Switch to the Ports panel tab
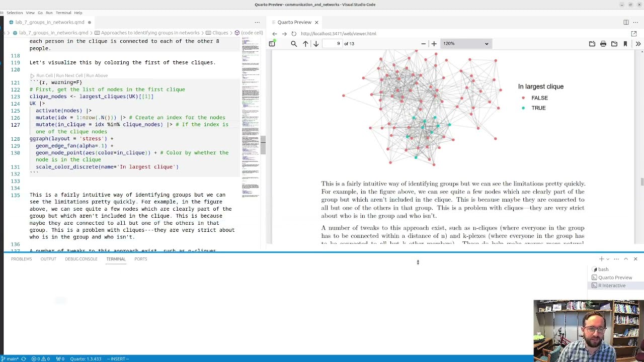This screenshot has height=362, width=644. click(x=140, y=259)
